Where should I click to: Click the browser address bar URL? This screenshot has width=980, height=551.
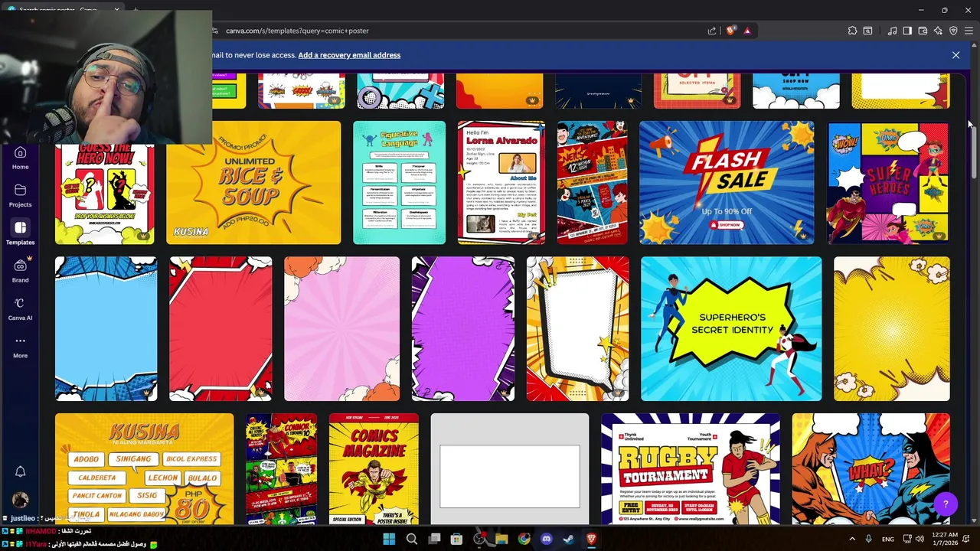click(297, 31)
